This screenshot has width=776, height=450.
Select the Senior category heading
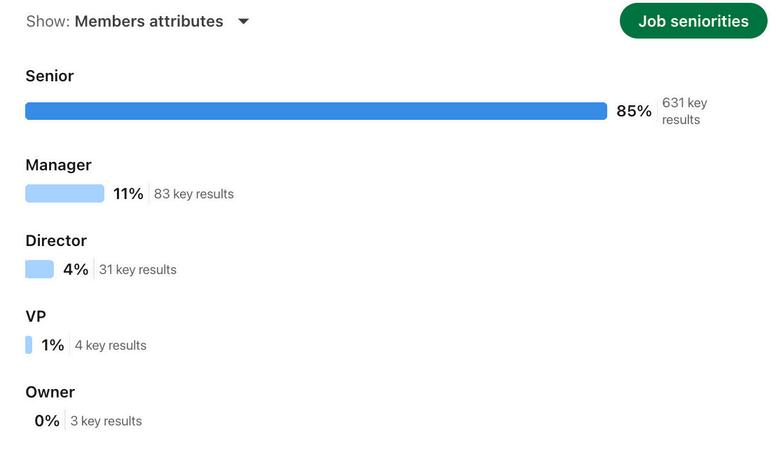[50, 76]
